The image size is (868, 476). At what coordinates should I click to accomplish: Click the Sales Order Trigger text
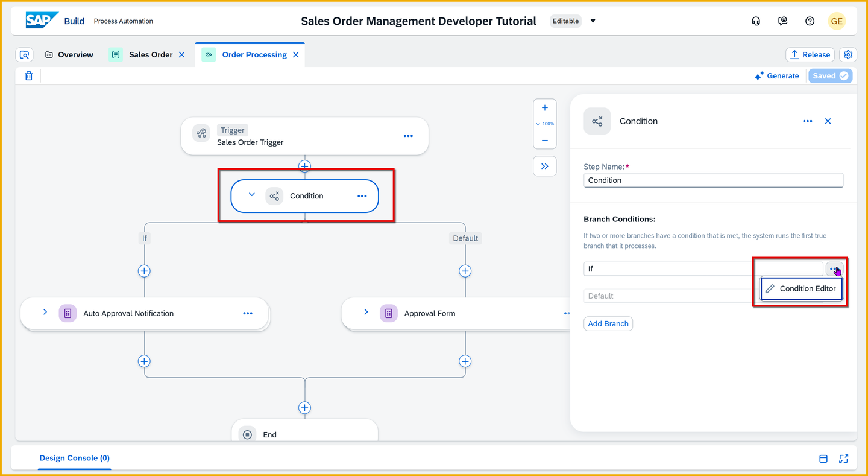(x=250, y=143)
